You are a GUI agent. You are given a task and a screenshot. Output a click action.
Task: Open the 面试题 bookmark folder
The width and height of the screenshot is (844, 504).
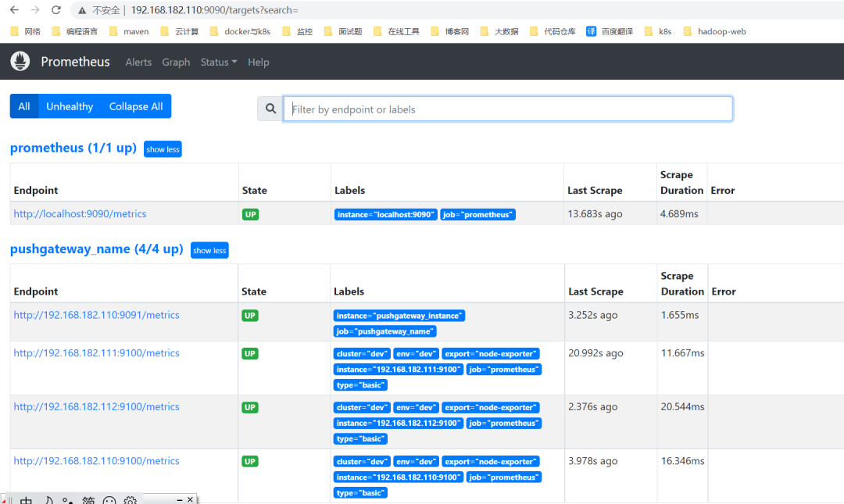click(x=343, y=31)
